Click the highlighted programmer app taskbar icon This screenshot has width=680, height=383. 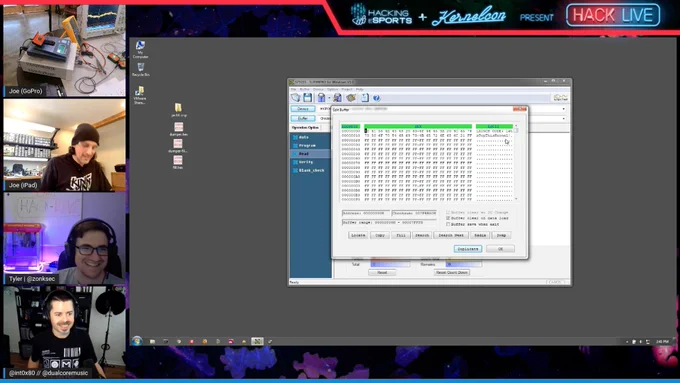[257, 341]
